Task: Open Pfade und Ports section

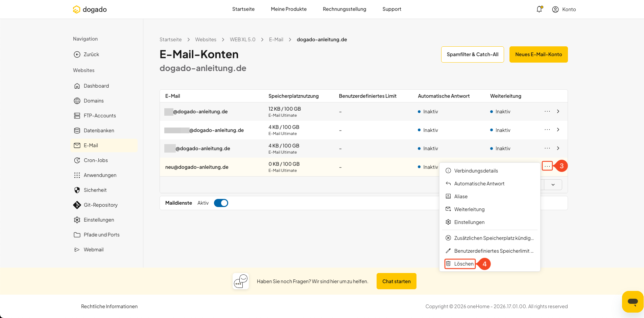Action: [104, 235]
